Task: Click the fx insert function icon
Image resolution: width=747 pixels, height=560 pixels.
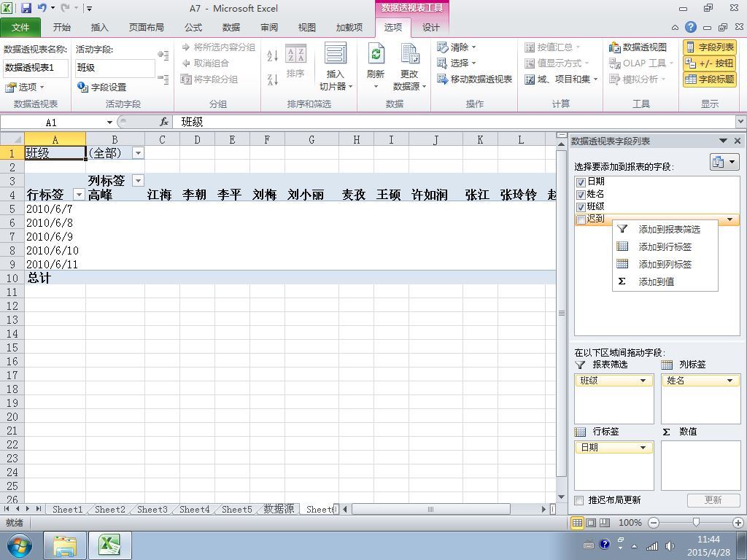Action: [164, 122]
